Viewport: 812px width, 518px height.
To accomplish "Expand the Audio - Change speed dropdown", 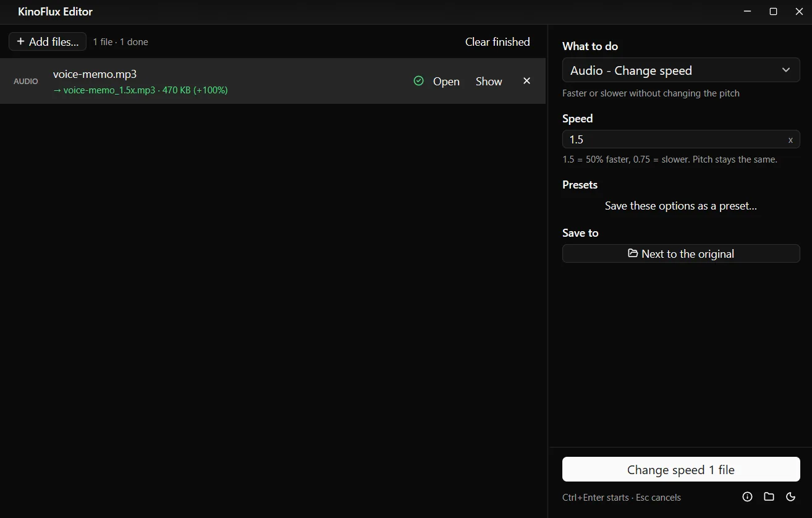I will pos(681,70).
